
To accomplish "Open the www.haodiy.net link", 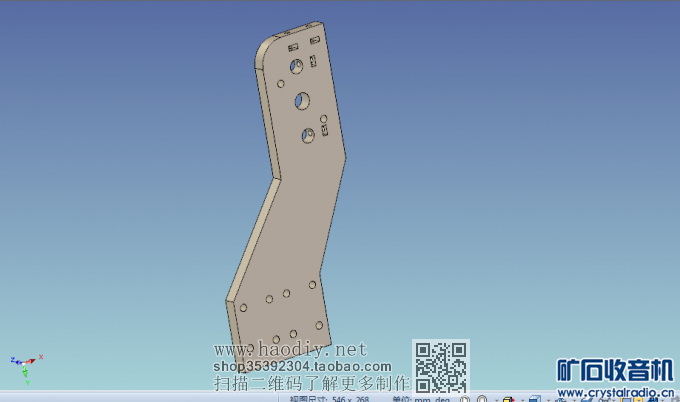I will [x=292, y=350].
